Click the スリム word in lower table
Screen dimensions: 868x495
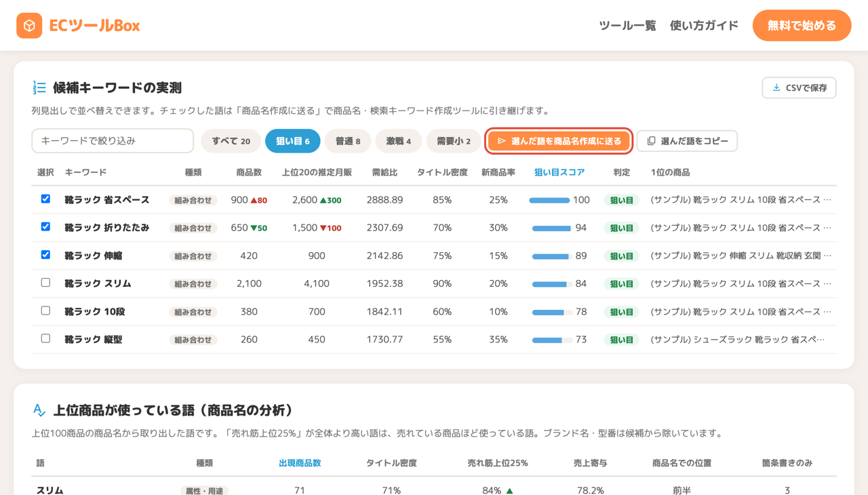pyautogui.click(x=50, y=490)
